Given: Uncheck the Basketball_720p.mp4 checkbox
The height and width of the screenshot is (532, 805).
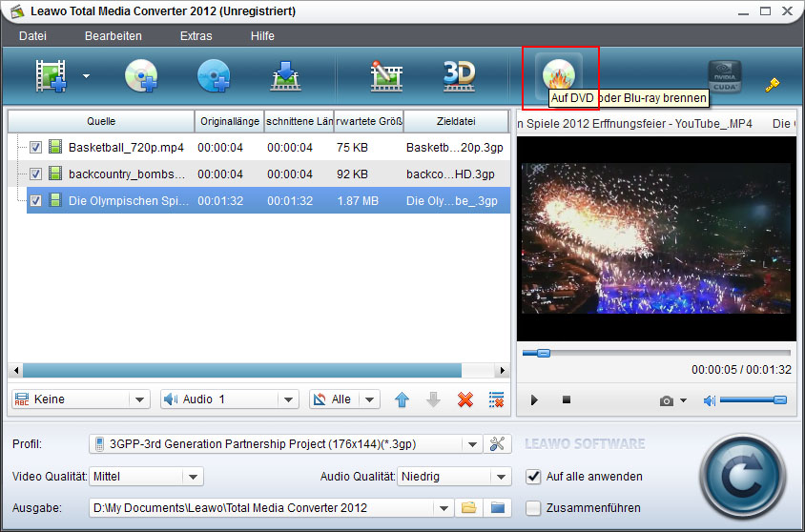Looking at the screenshot, I should 35,147.
